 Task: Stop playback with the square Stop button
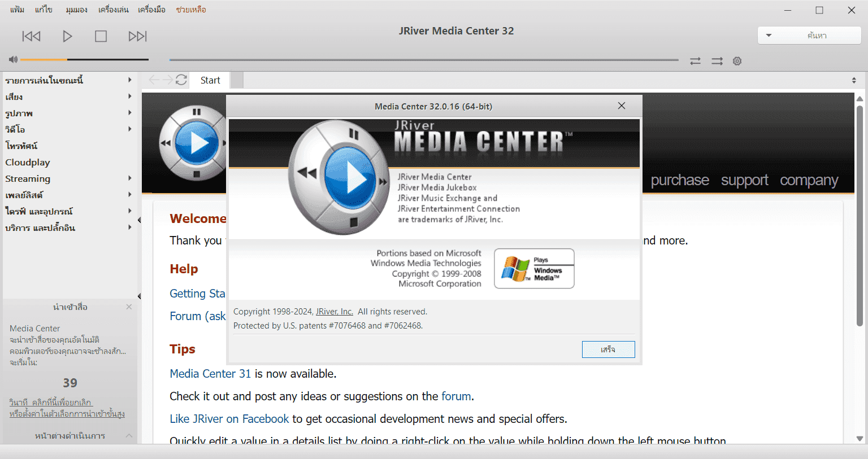click(101, 36)
